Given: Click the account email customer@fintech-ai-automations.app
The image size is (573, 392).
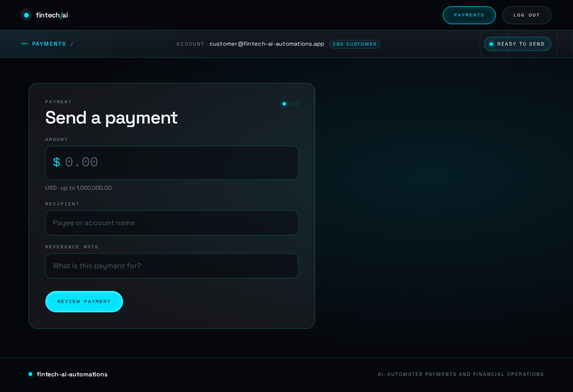Looking at the screenshot, I should 267,44.
